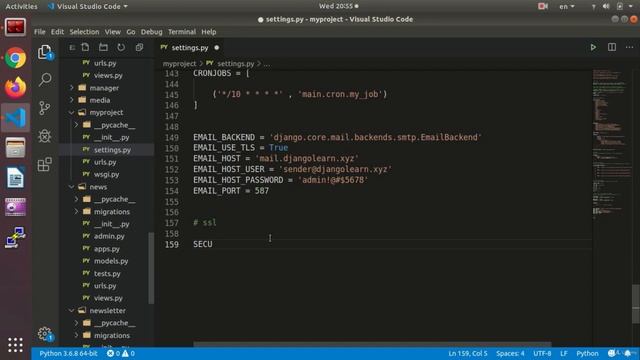Open the Search view in activity bar
Image resolution: width=640 pixels, height=360 pixels.
click(x=45, y=79)
